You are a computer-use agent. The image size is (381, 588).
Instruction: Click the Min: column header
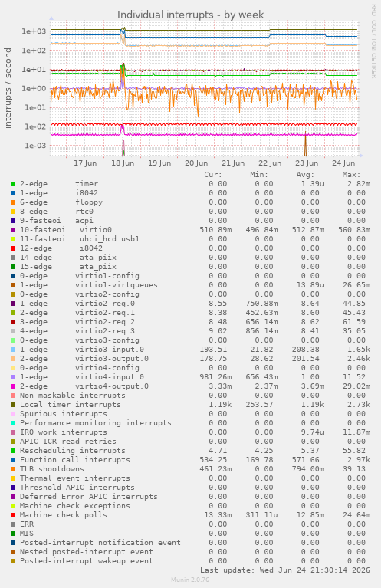click(259, 175)
